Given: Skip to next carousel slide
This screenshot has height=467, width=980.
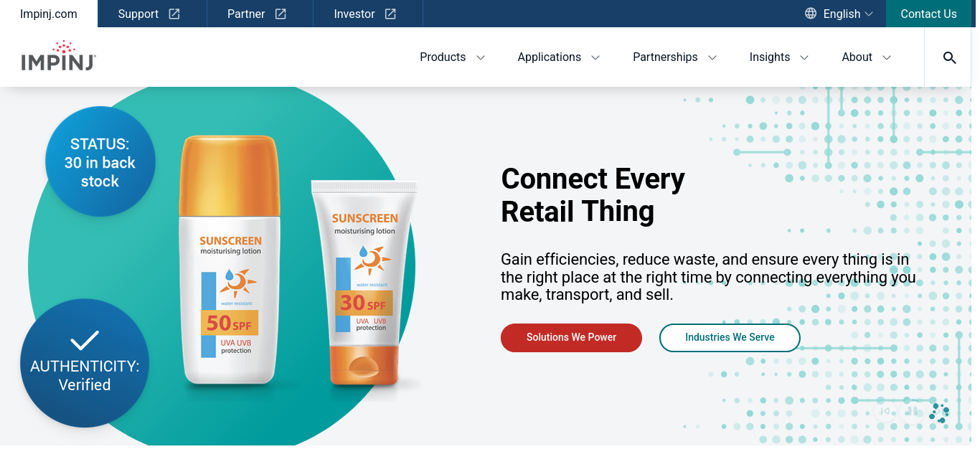Looking at the screenshot, I should point(938,412).
